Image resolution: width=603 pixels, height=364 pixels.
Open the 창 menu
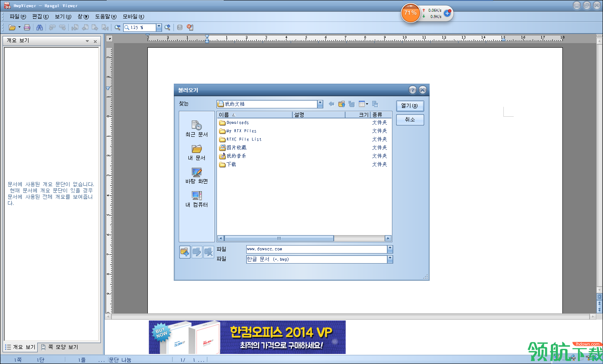[x=83, y=16]
